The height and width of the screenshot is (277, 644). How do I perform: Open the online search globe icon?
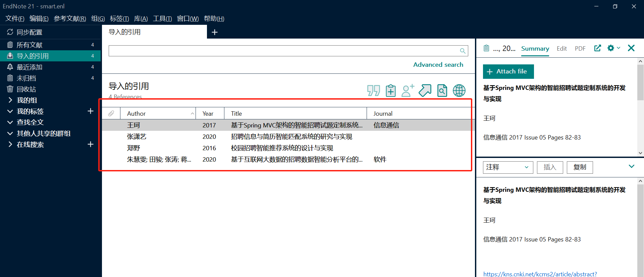(459, 91)
